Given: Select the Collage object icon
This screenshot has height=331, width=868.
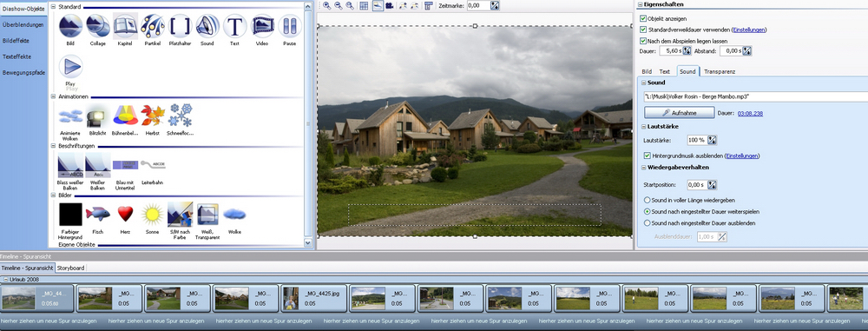Looking at the screenshot, I should tap(98, 26).
